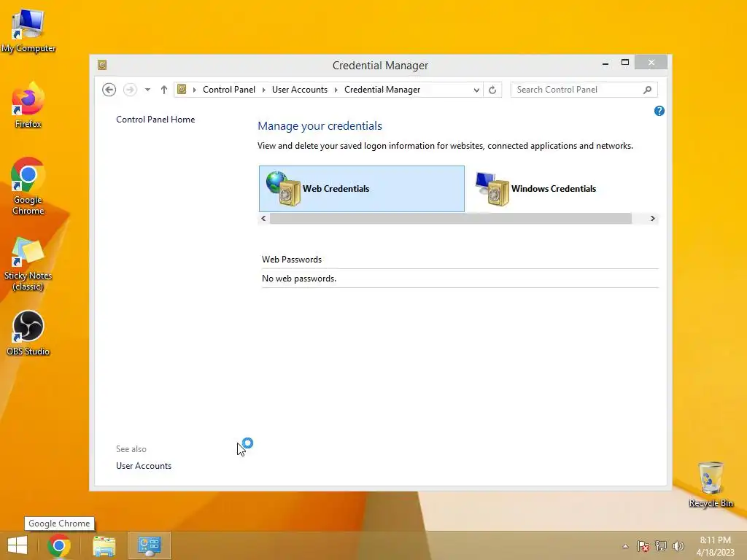Viewport: 747px width, 560px height.
Task: Select the OBS Studio desktop shortcut
Action: click(28, 332)
